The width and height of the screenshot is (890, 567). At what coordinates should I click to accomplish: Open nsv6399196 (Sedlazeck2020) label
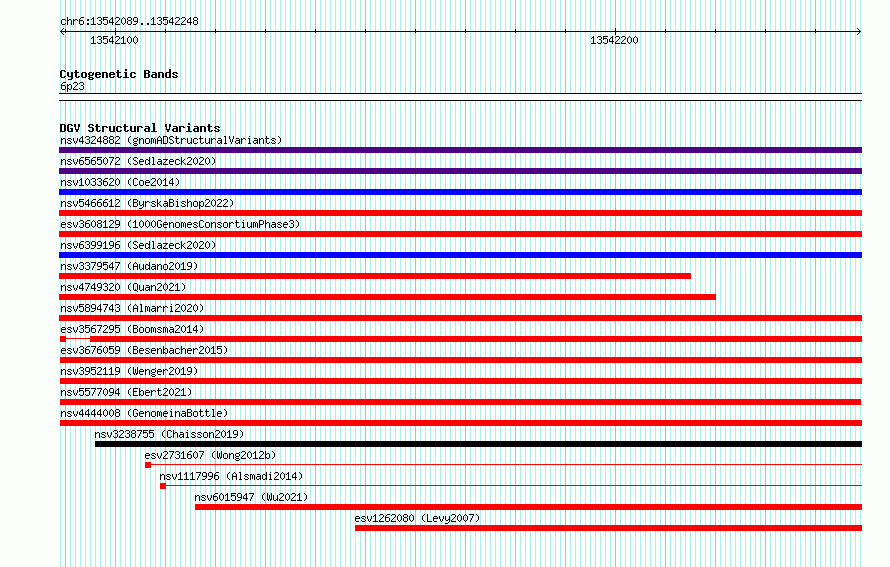(138, 245)
